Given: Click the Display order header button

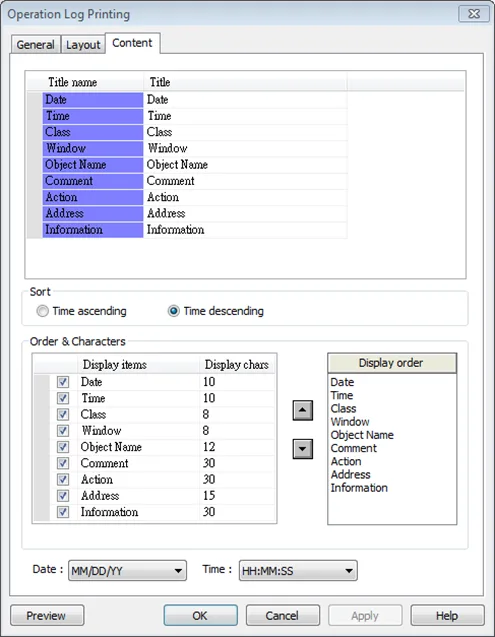Looking at the screenshot, I should tap(392, 363).
